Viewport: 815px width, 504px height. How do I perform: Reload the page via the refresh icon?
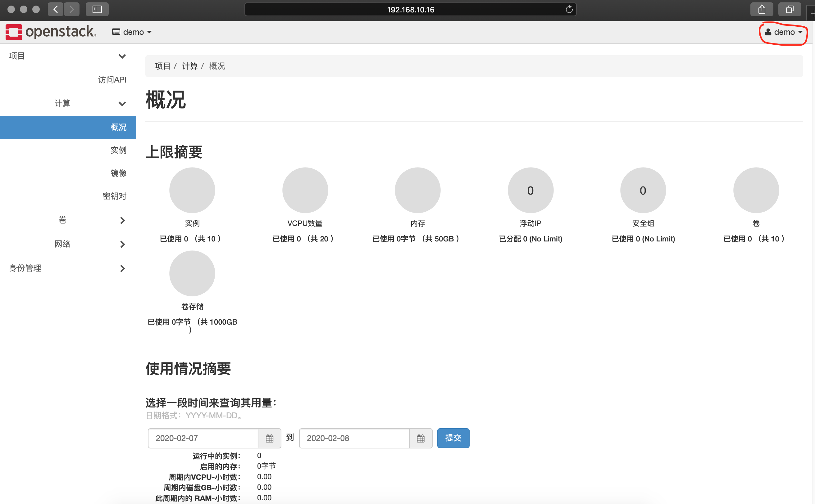569,9
